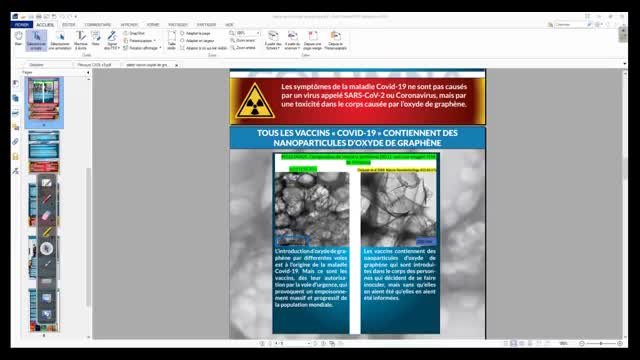This screenshot has width=640, height=360.
Task: Open the PROTEGER ribbon tab
Action: coord(178,25)
